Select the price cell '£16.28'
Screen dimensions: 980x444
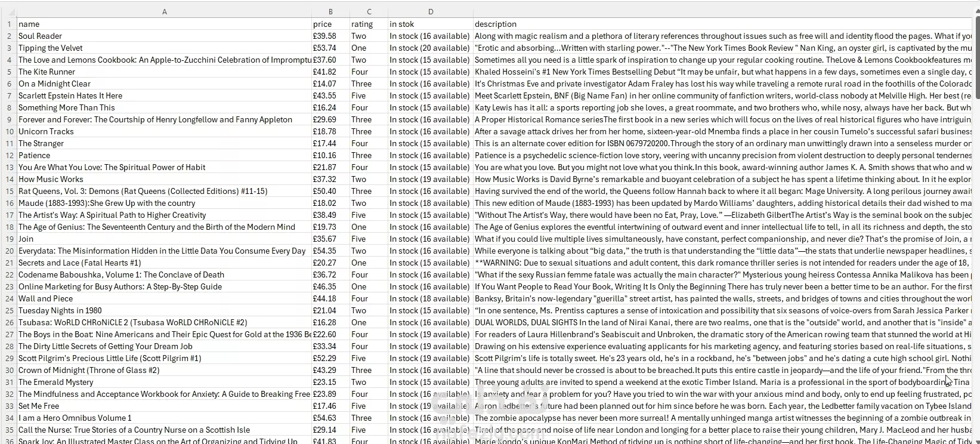tap(330, 322)
